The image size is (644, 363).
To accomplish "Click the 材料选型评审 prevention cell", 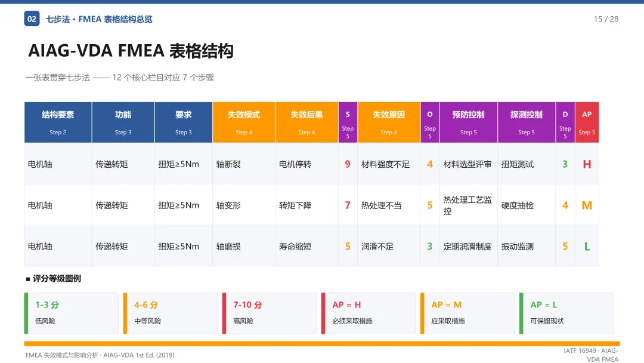I will (x=467, y=164).
